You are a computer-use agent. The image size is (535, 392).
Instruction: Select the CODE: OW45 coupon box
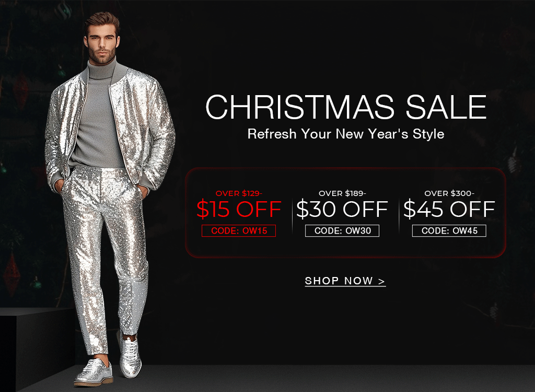point(449,231)
